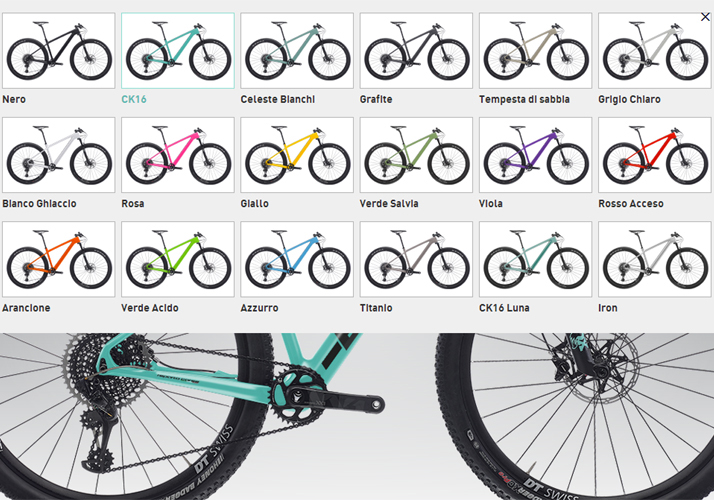Select the Nero black bike color
Viewport: 714px width, 500px height.
coord(59,51)
